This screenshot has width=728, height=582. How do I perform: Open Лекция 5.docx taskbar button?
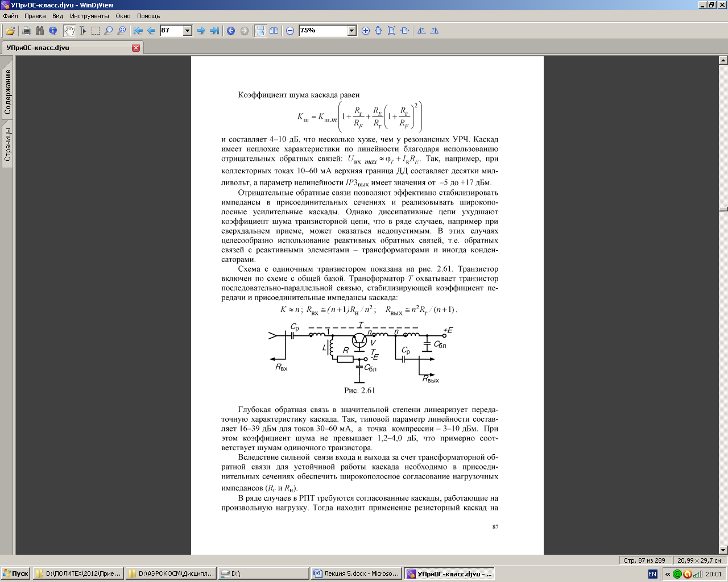coord(356,574)
